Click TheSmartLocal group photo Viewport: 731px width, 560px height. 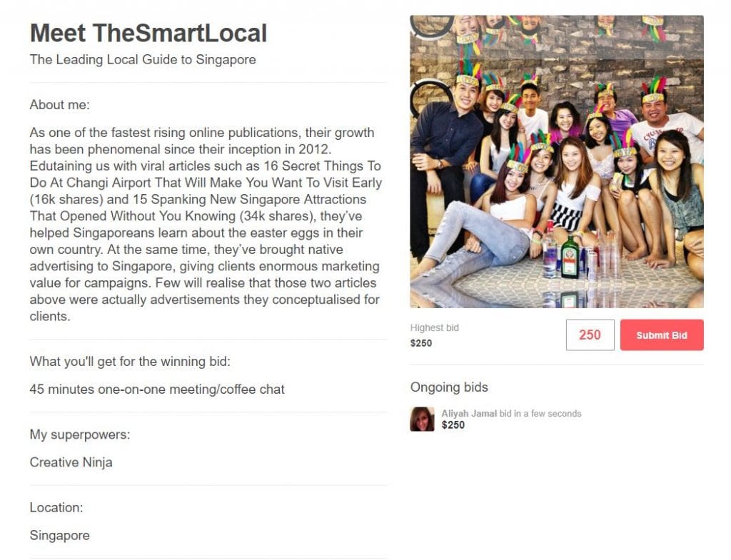(x=557, y=162)
